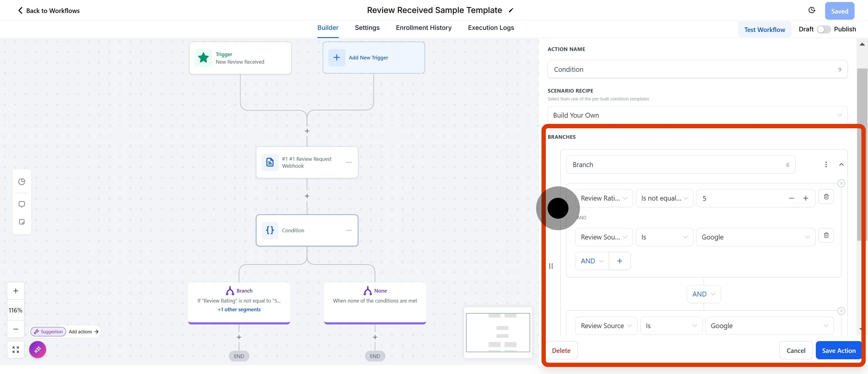Open Branch three-dot options menu
The image size is (868, 374).
pos(826,165)
